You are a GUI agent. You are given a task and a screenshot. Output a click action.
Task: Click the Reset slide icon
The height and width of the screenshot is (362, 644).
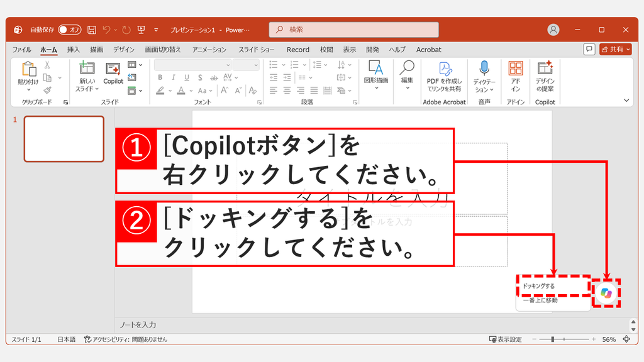[x=132, y=77]
